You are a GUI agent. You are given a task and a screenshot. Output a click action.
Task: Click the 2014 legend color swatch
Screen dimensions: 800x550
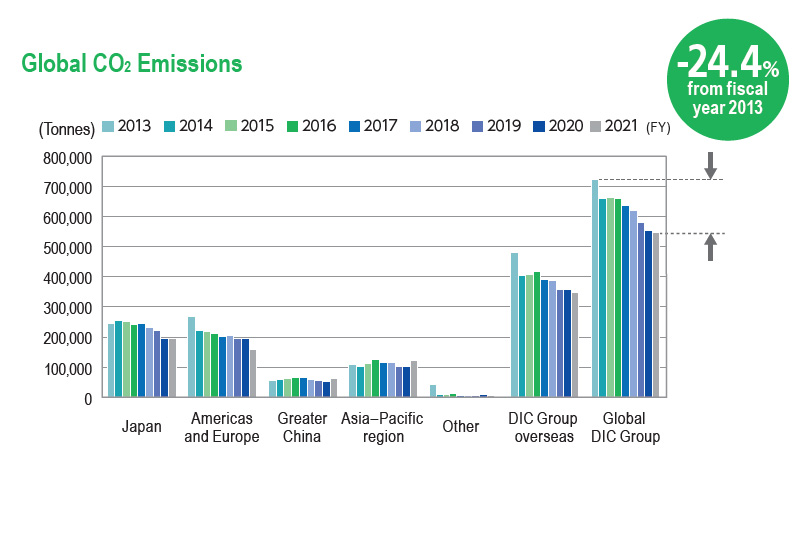[169, 127]
